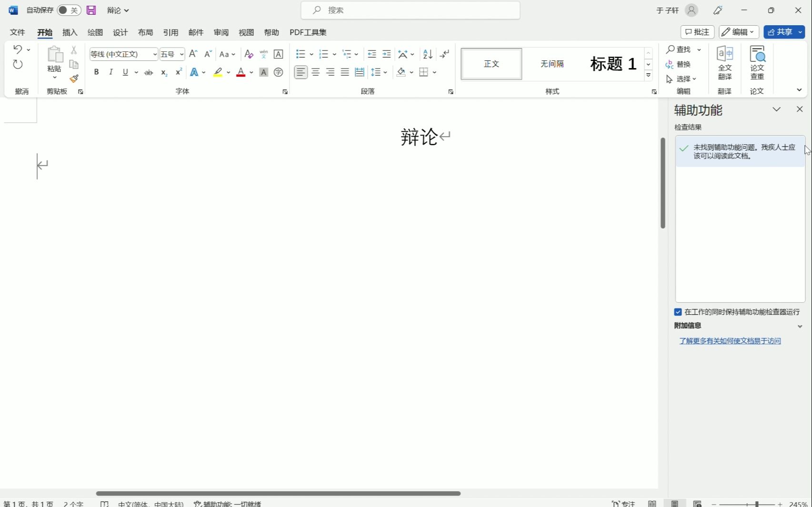Switch to Print Layout view in status bar
The image size is (812, 507).
pos(675,504)
